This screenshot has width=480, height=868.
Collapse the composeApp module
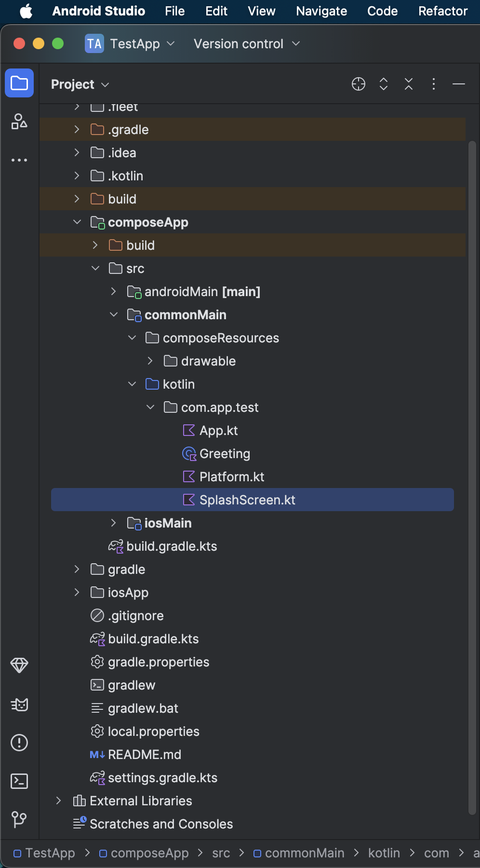click(x=77, y=222)
